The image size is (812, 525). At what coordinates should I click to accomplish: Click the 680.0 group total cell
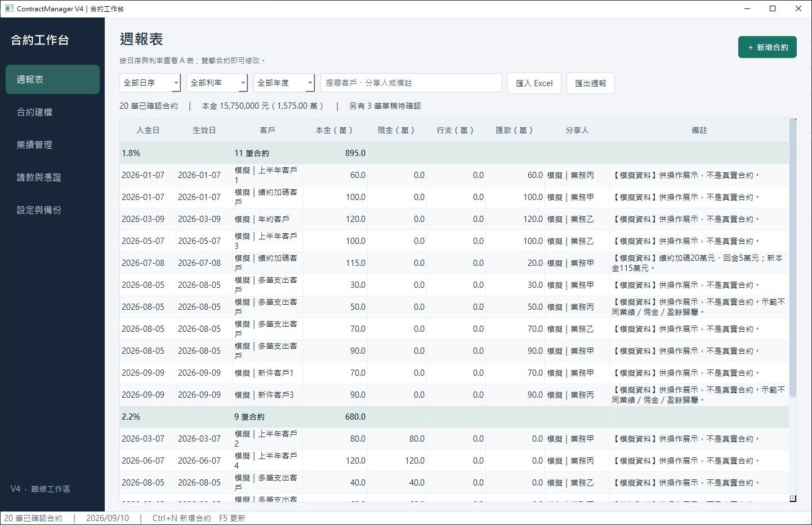[x=335, y=417]
